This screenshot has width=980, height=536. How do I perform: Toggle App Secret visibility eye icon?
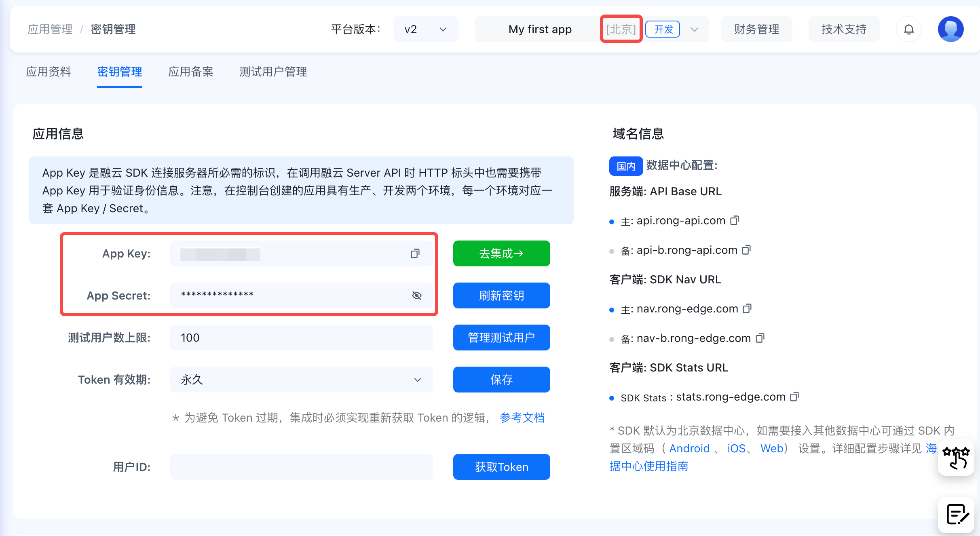(x=416, y=295)
